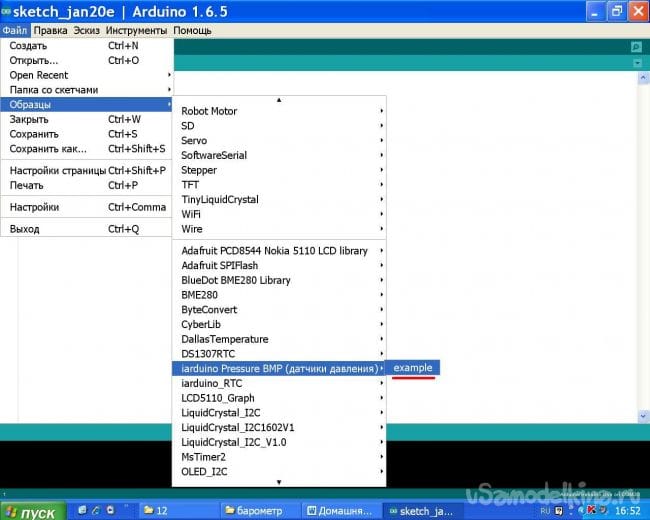The height and width of the screenshot is (520, 650).
Task: Open the Serial Monitor magnifier icon
Action: (x=636, y=47)
